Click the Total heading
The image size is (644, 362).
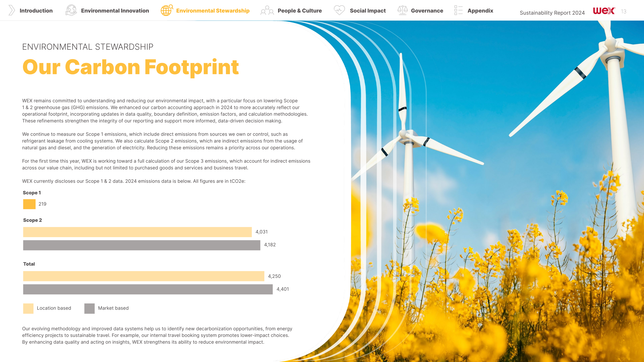pos(29,264)
